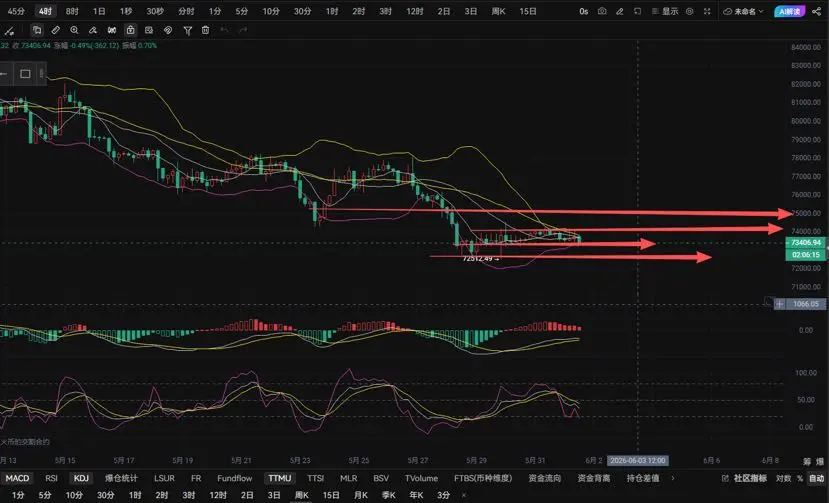Click the 0s countdown indicator
The image size is (829, 503).
[x=584, y=11]
